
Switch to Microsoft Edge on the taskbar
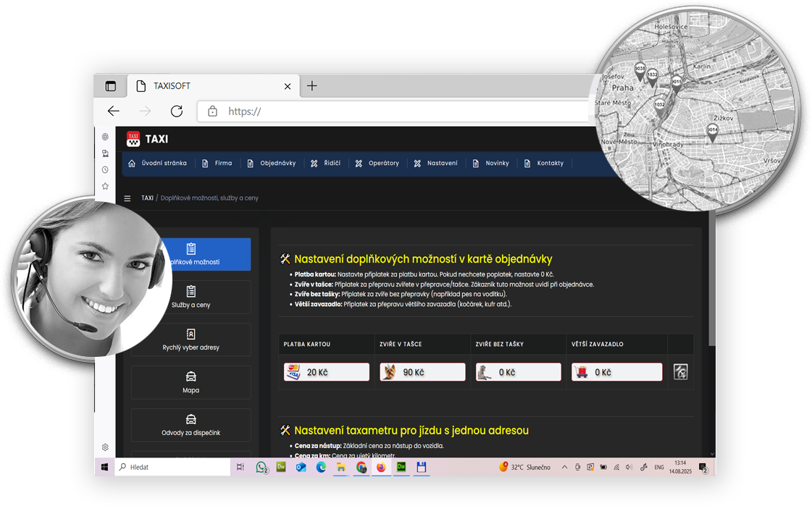point(321,467)
